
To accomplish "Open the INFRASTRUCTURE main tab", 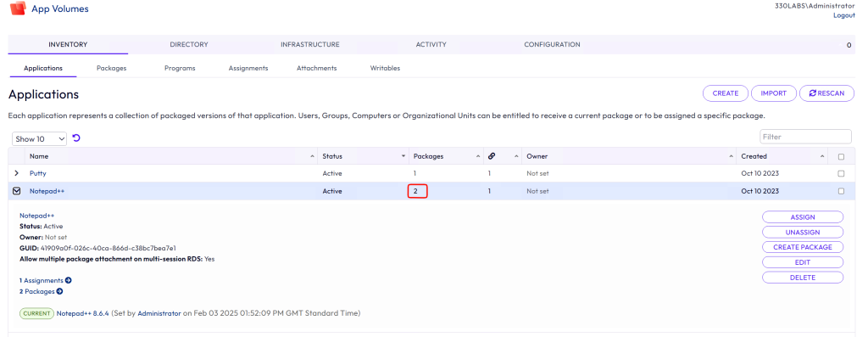I will point(310,44).
